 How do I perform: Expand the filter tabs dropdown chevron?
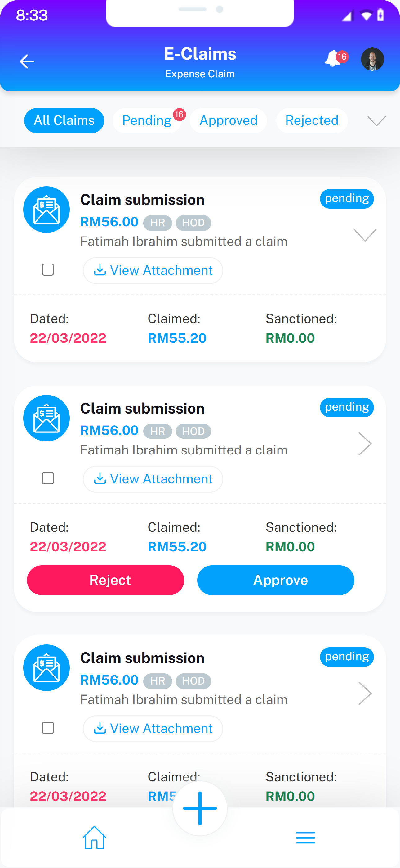(x=376, y=121)
